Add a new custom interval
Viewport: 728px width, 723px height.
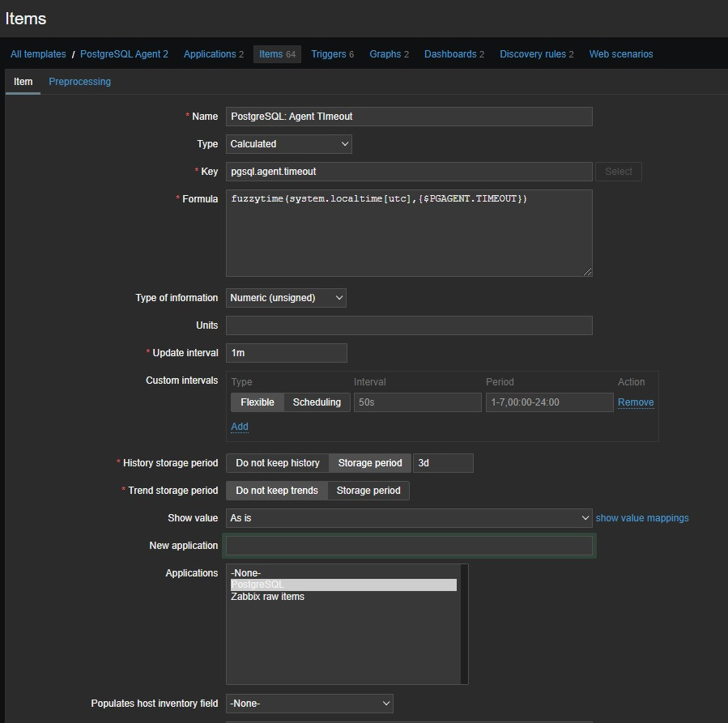click(240, 427)
